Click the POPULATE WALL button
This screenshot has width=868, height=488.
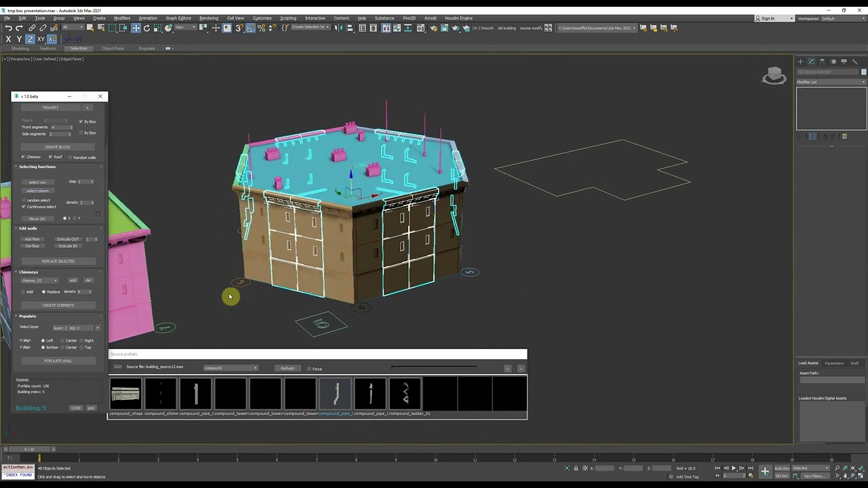pyautogui.click(x=58, y=361)
